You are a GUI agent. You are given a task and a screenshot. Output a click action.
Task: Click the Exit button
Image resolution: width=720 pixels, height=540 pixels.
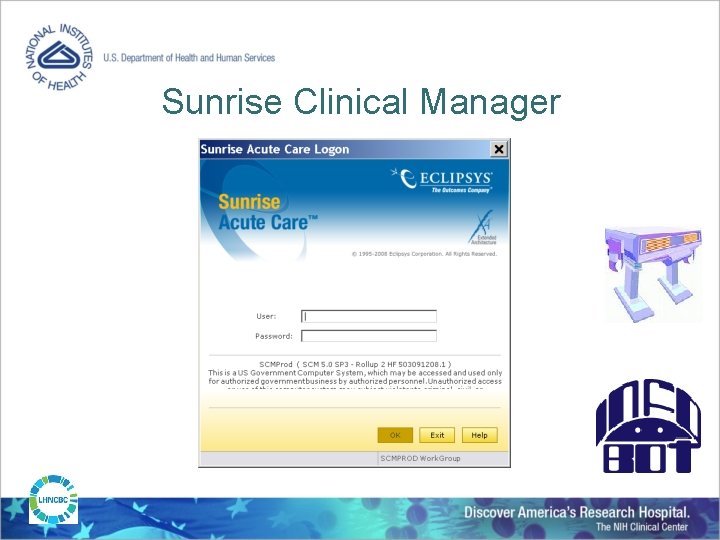pyautogui.click(x=437, y=435)
